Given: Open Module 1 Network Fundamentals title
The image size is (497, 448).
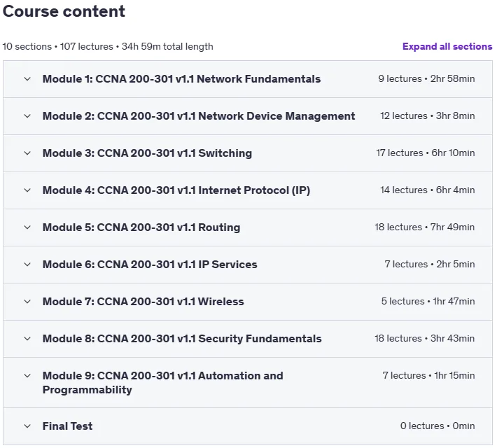Looking at the screenshot, I should click(x=181, y=79).
